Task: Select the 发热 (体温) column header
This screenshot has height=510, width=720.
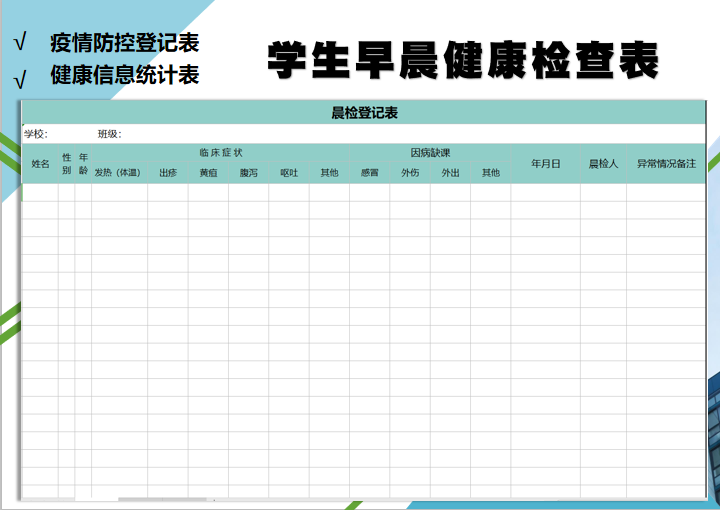Action: pos(118,173)
